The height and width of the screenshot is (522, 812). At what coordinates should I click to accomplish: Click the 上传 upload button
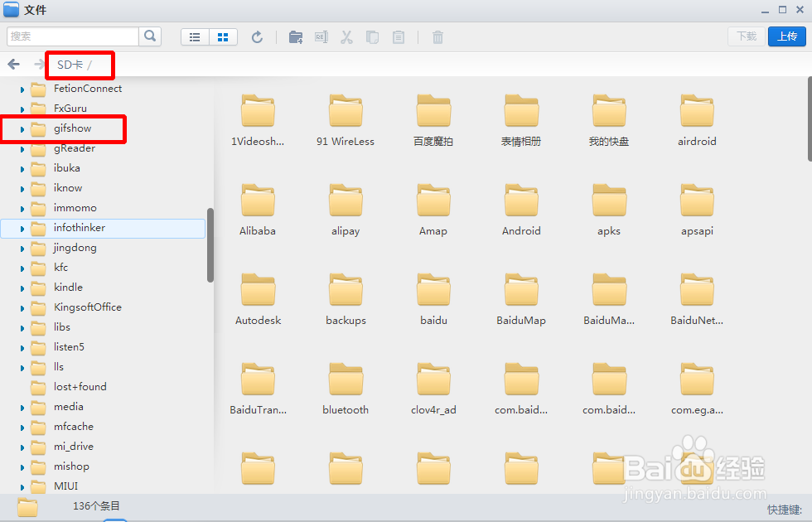click(x=786, y=36)
